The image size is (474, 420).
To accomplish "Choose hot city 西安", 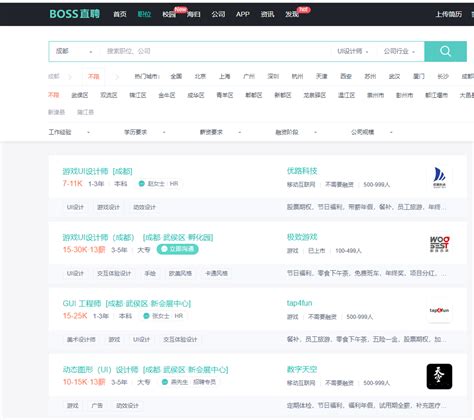I will click(x=346, y=76).
